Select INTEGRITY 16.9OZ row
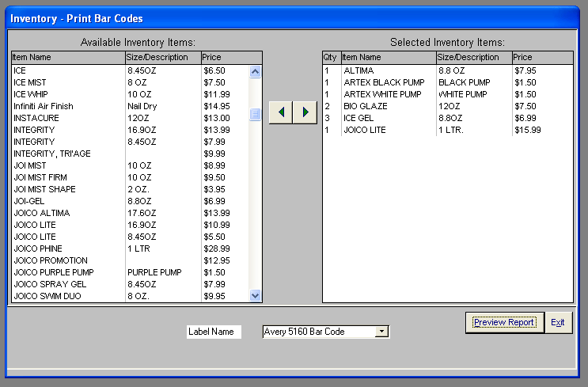This screenshot has height=387, width=588. click(x=131, y=130)
